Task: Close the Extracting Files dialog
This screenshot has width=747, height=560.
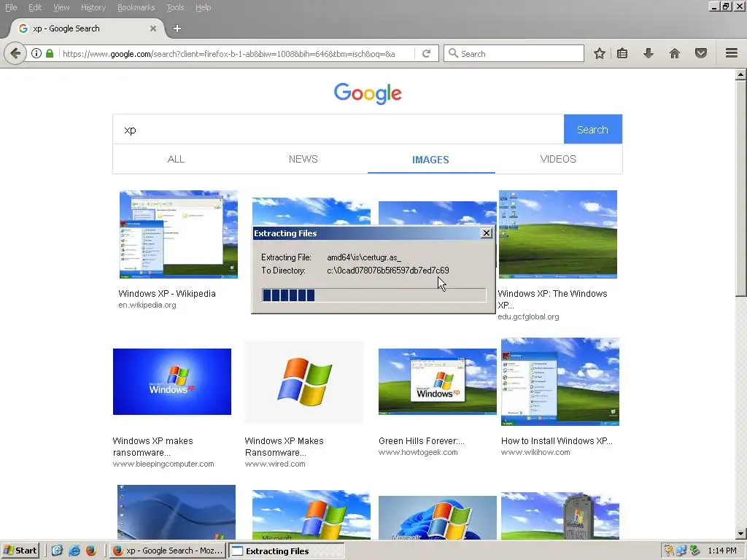Action: click(x=487, y=233)
